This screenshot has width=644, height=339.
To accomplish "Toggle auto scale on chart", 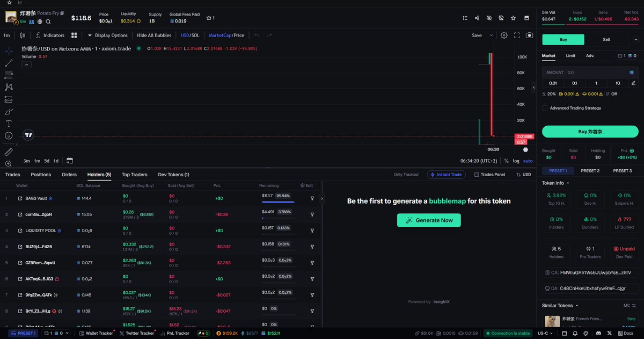I will click(x=528, y=161).
